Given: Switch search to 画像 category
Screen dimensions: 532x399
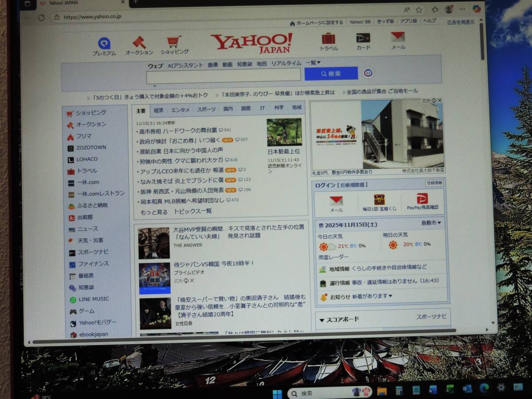Looking at the screenshot, I should tap(213, 65).
